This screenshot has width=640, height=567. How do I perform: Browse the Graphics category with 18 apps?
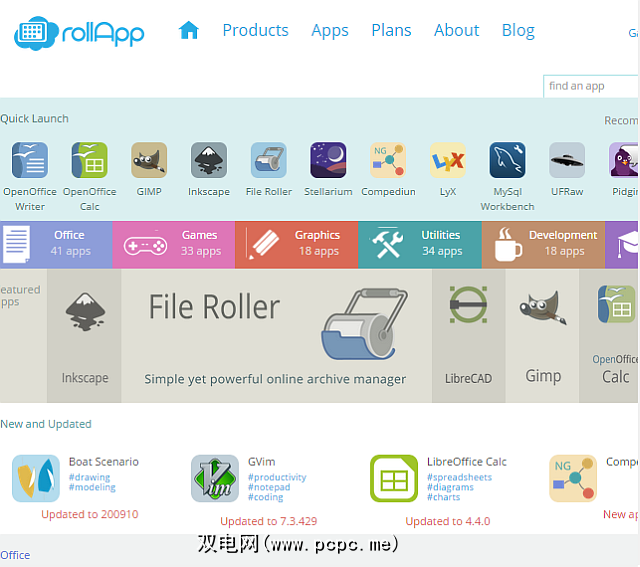[297, 245]
